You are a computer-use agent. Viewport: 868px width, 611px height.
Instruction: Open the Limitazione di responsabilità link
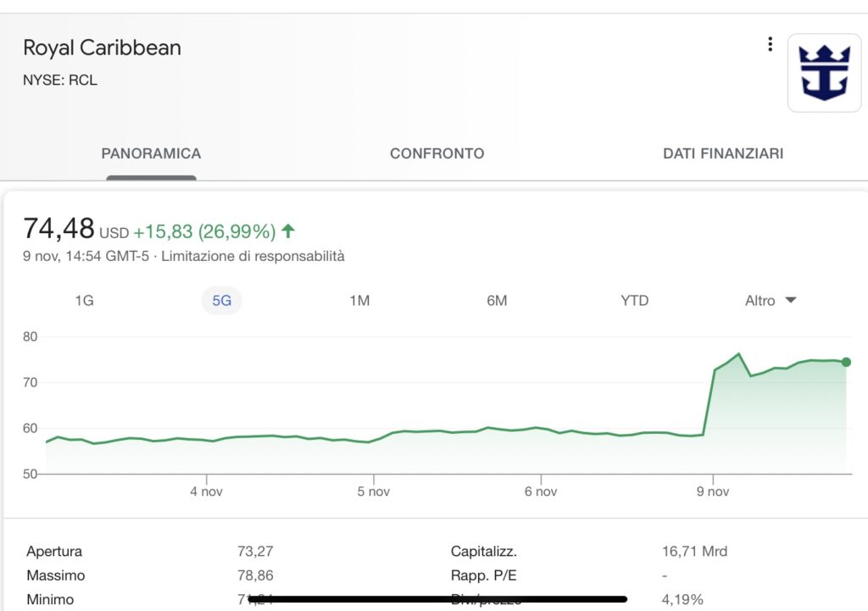click(253, 256)
